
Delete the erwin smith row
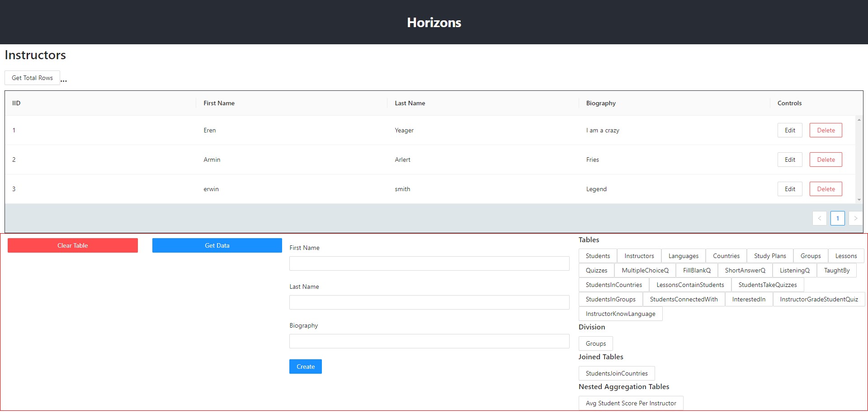826,189
